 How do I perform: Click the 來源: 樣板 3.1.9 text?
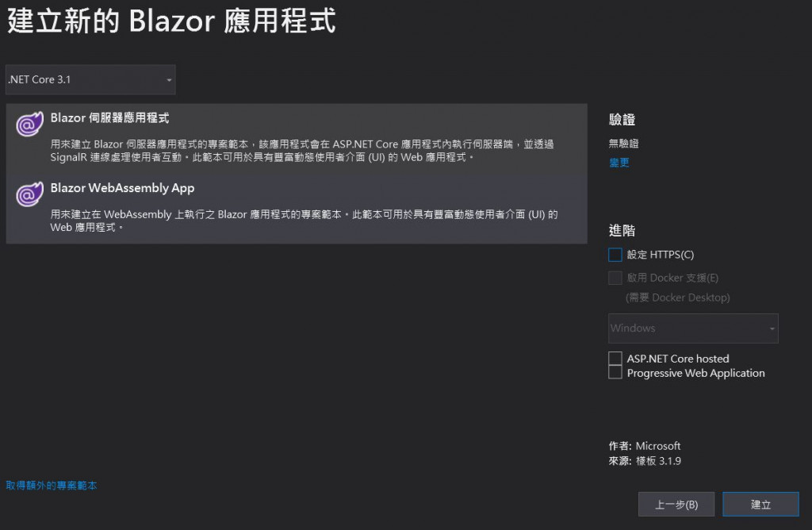pyautogui.click(x=645, y=461)
